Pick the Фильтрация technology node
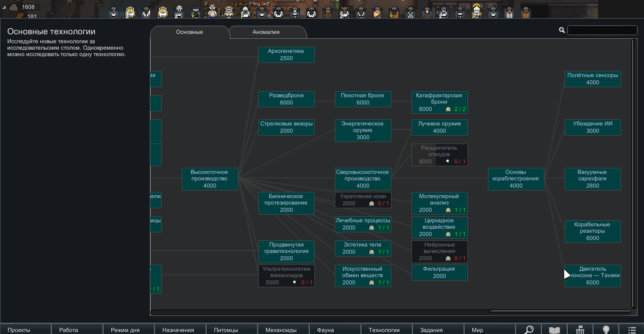644x334 pixels. [x=439, y=272]
